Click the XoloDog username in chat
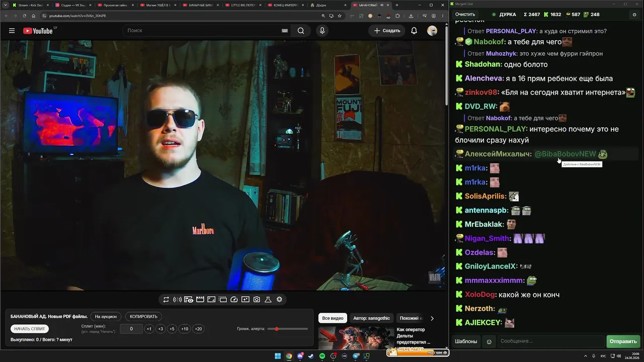 pyautogui.click(x=480, y=295)
